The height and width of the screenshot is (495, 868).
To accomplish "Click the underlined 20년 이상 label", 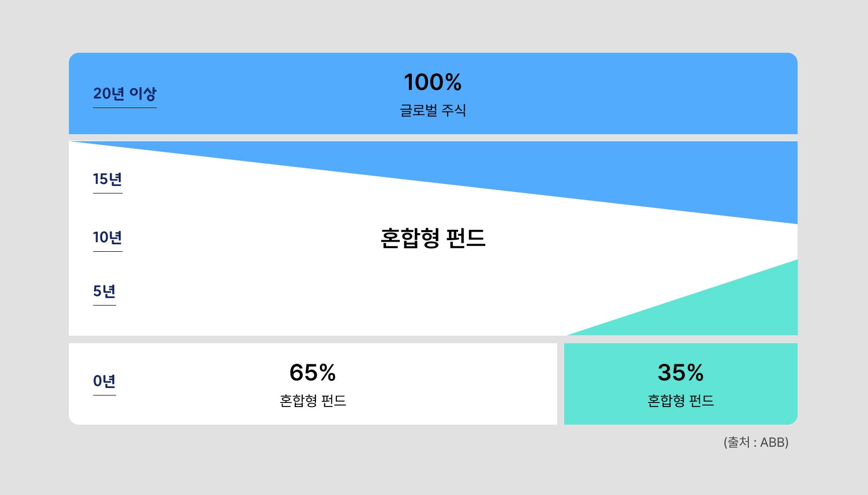I will point(125,94).
